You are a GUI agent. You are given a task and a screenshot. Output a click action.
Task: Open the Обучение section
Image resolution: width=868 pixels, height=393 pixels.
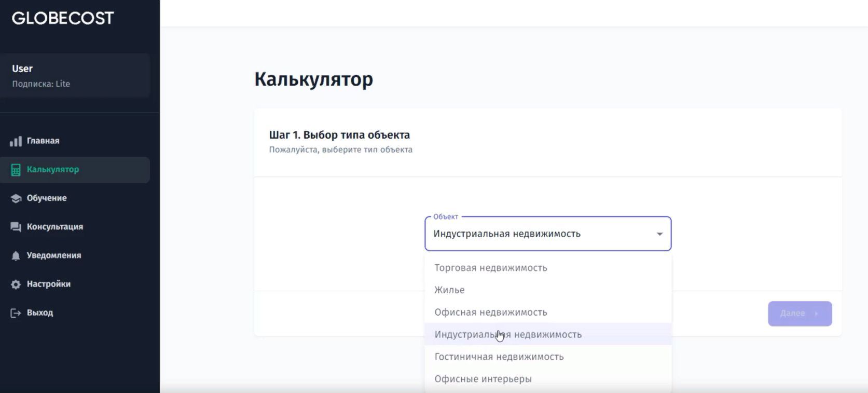tap(75, 198)
